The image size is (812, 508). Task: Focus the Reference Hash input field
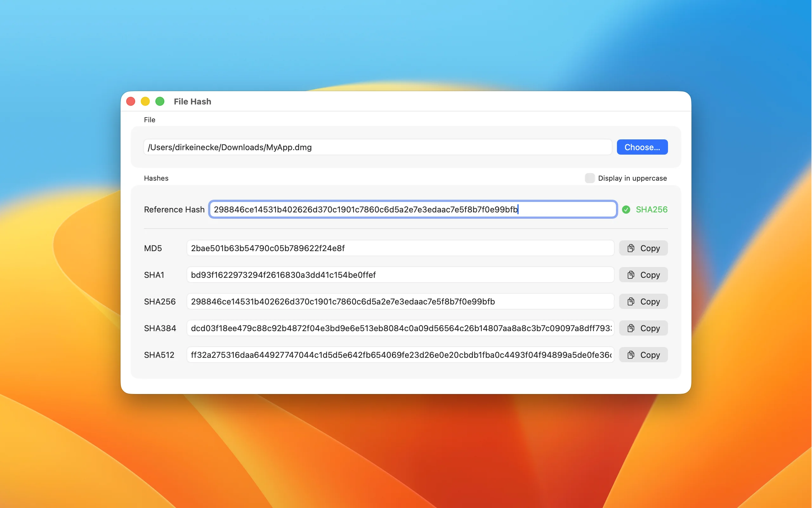pyautogui.click(x=413, y=209)
